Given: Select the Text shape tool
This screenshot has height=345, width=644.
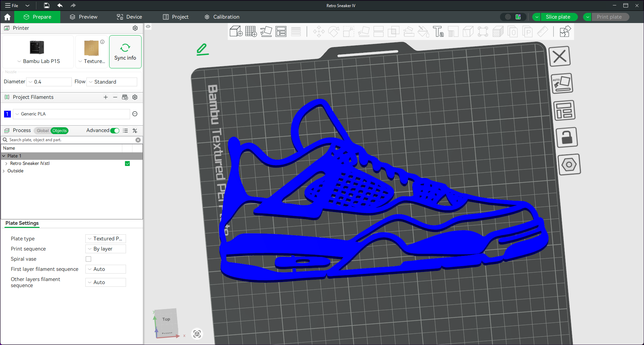Looking at the screenshot, I should click(x=438, y=31).
